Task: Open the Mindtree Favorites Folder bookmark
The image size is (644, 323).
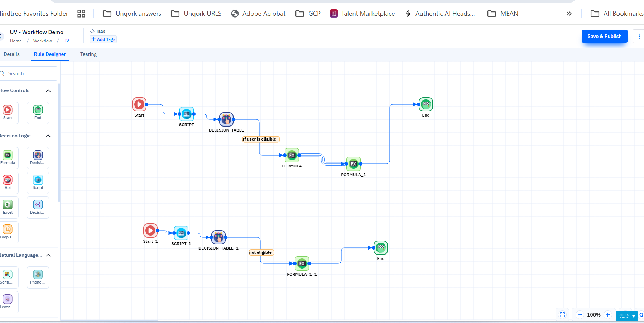Action: pos(34,14)
